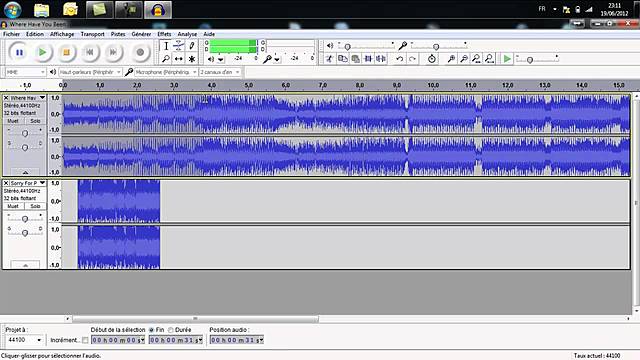Open the Microphone input device dropdown

click(x=166, y=72)
